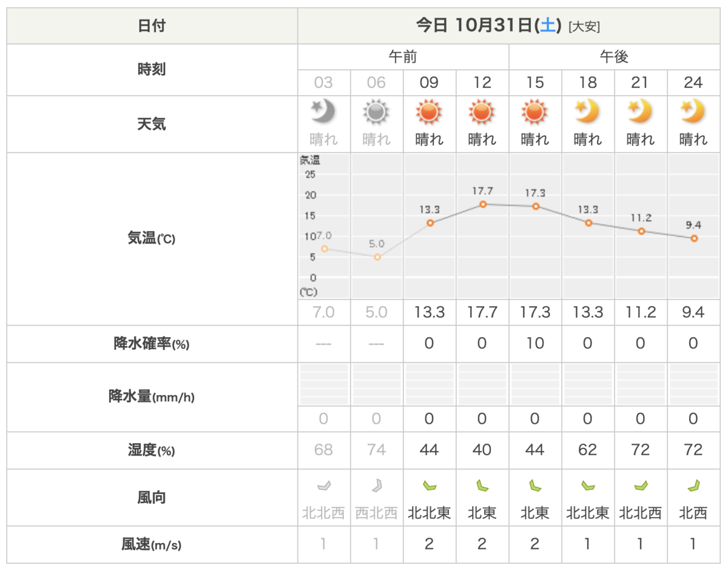Click the green wind arrow for 18 北北東
Screen dimensions: 728x571
point(587,485)
